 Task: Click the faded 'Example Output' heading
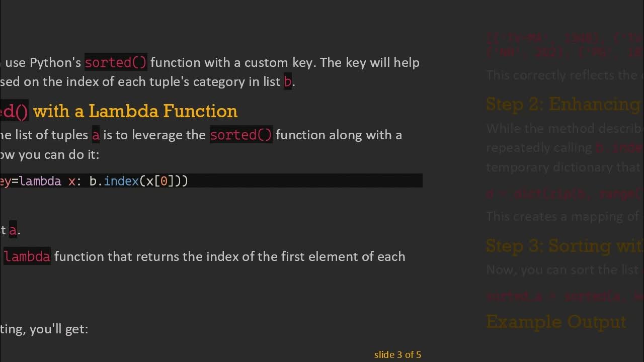(556, 322)
